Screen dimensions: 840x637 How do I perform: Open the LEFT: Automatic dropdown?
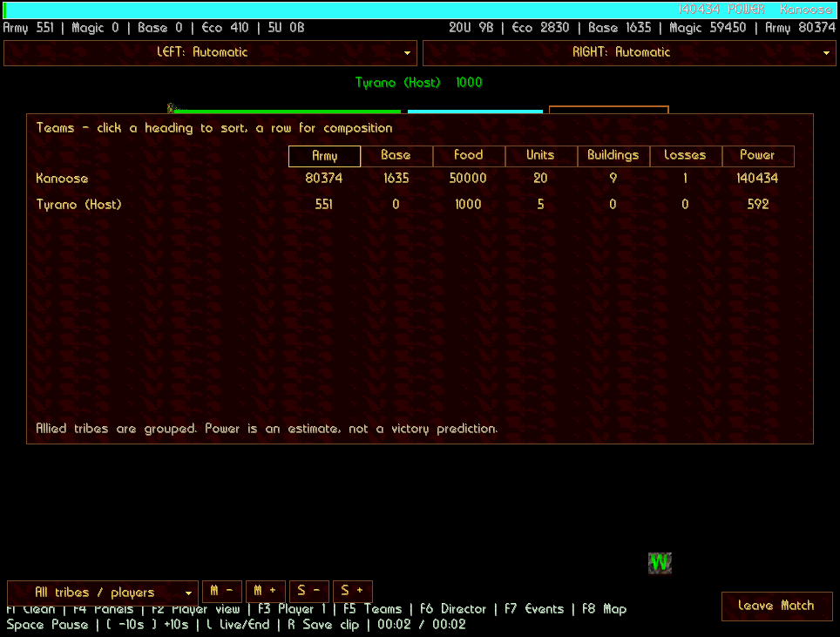pyautogui.click(x=210, y=52)
